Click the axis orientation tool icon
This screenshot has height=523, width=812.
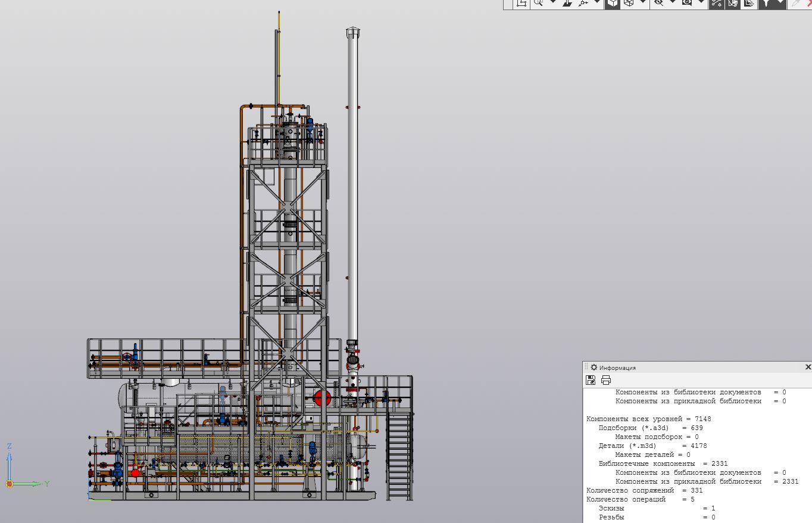tap(583, 3)
